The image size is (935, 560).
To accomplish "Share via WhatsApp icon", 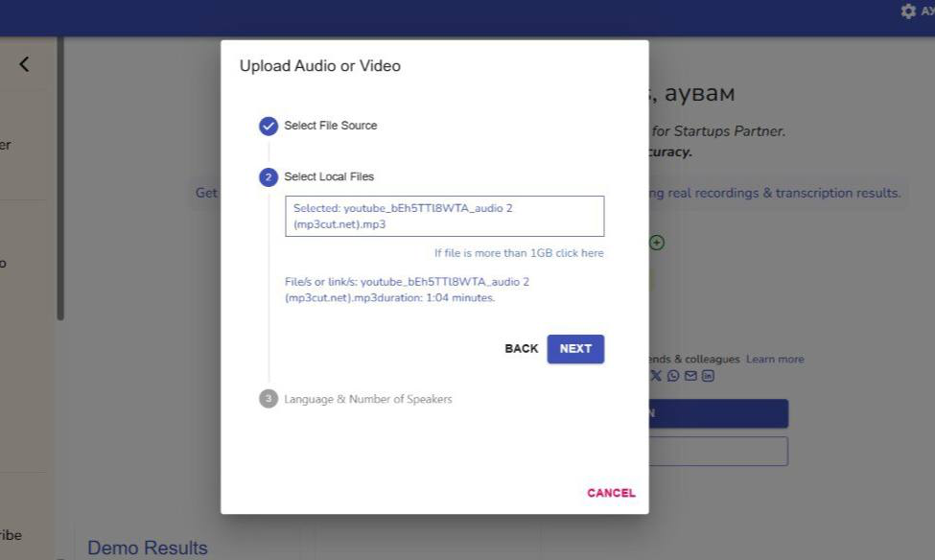I will (673, 376).
